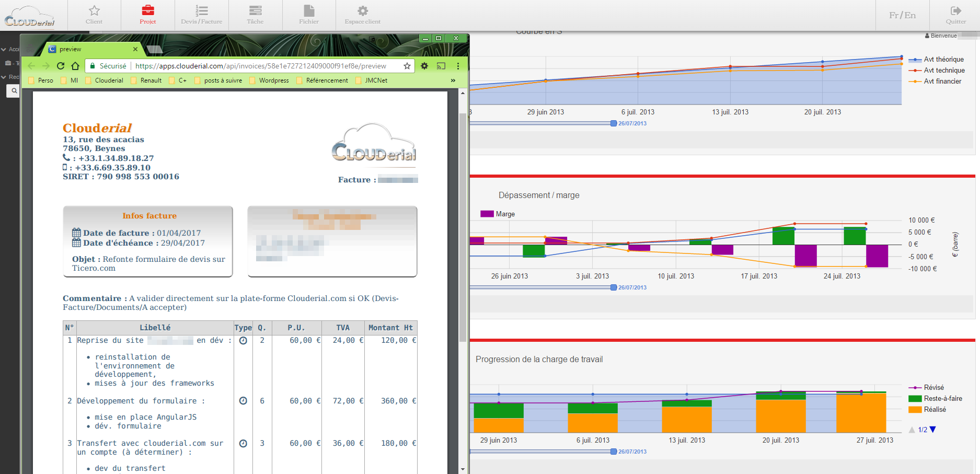This screenshot has height=474, width=980.
Task: Click the browser reload button
Action: pyautogui.click(x=61, y=66)
